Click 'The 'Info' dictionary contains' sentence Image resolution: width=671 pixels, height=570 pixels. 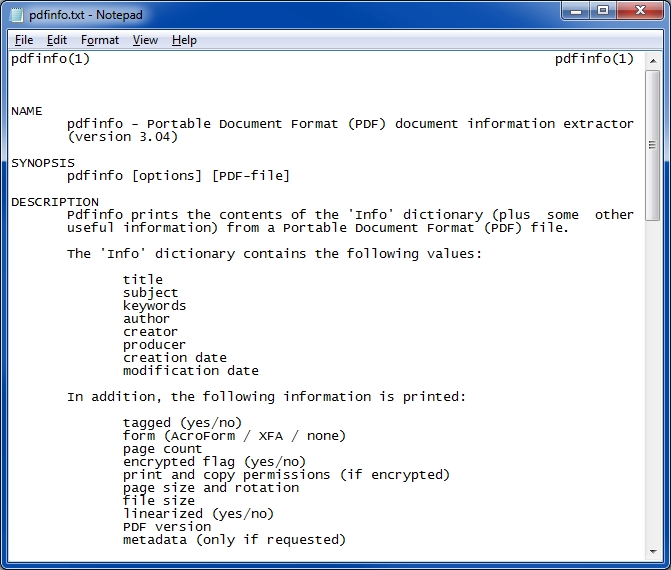(275, 254)
